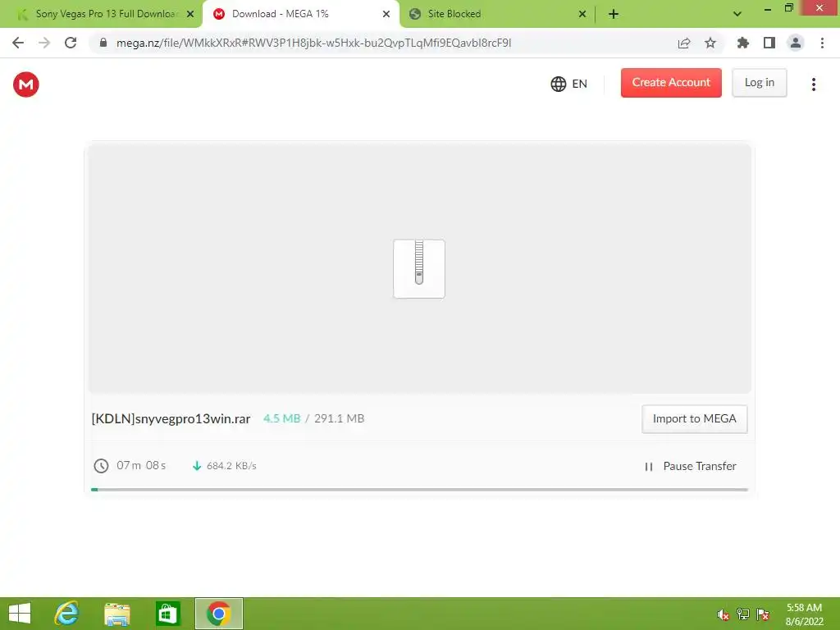Viewport: 840px width, 630px height.
Task: Bookmark this page with the star
Action: 710,43
